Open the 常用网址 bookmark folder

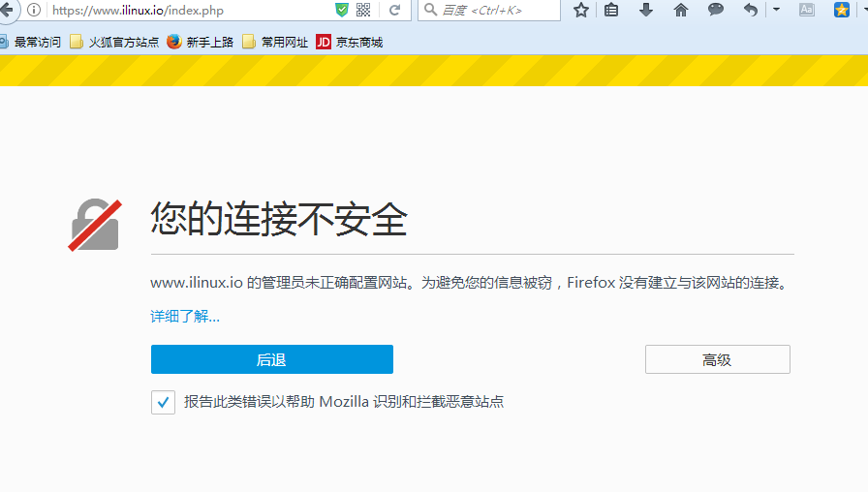point(275,42)
